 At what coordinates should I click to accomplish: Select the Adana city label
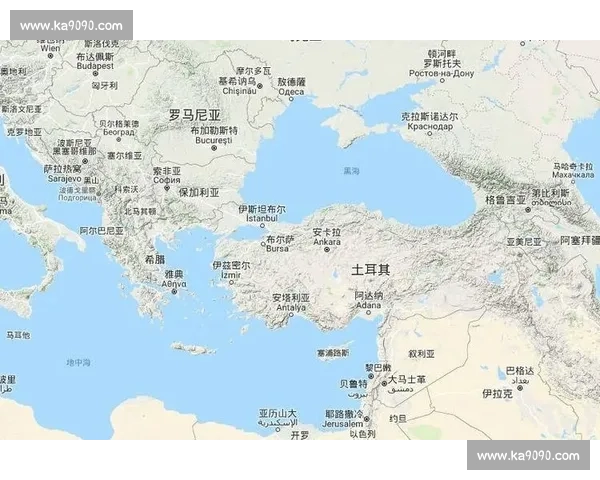(368, 305)
